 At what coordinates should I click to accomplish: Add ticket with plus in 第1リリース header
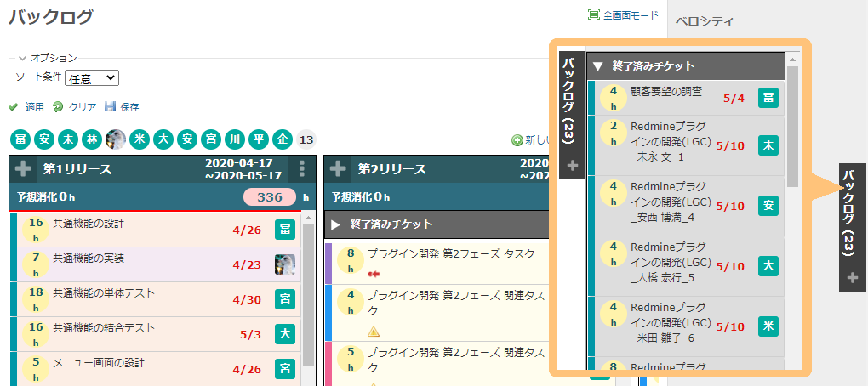click(x=23, y=168)
